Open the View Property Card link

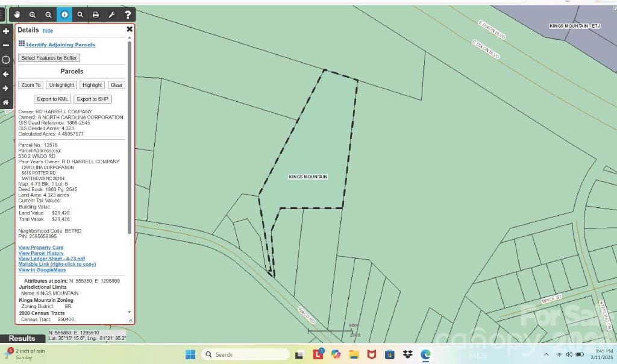41,248
